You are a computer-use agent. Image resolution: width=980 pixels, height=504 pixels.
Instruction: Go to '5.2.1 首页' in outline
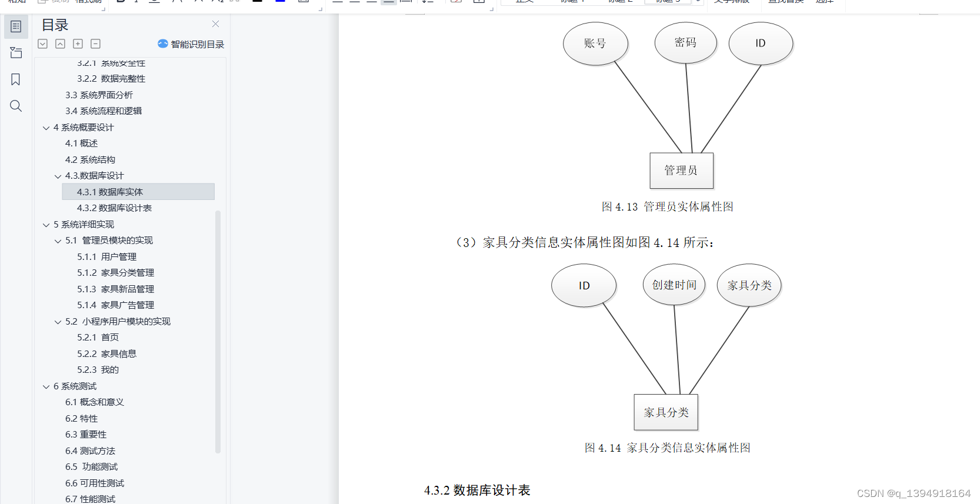98,338
